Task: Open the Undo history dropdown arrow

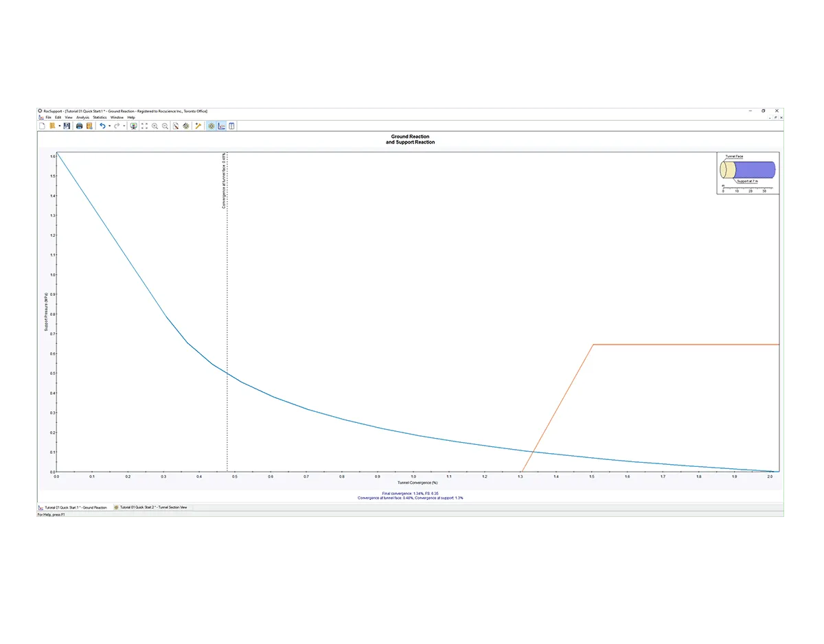Action: [x=109, y=126]
